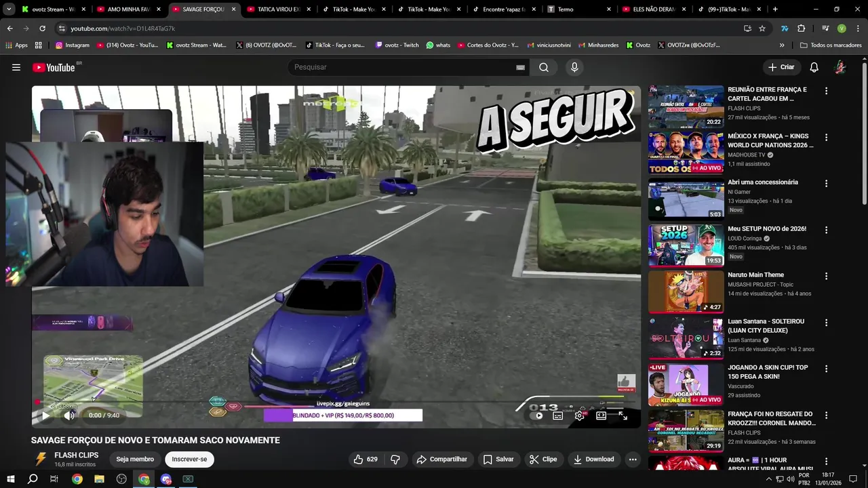Open options for REUNIÃO ENTRE FRANÇA video
This screenshot has width=868, height=488.
pyautogui.click(x=826, y=90)
